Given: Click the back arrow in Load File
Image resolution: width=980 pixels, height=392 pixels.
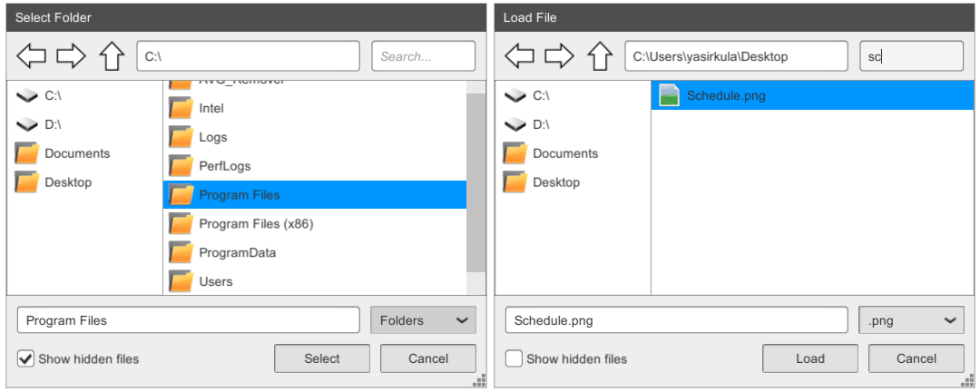Looking at the screenshot, I should 519,56.
